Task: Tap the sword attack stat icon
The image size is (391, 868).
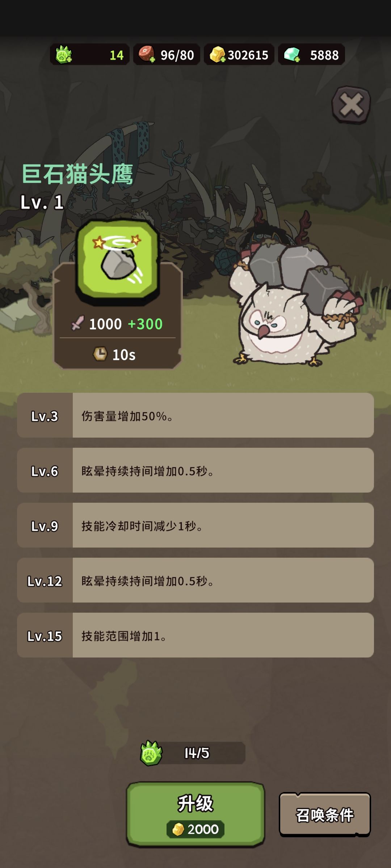Action: (77, 323)
